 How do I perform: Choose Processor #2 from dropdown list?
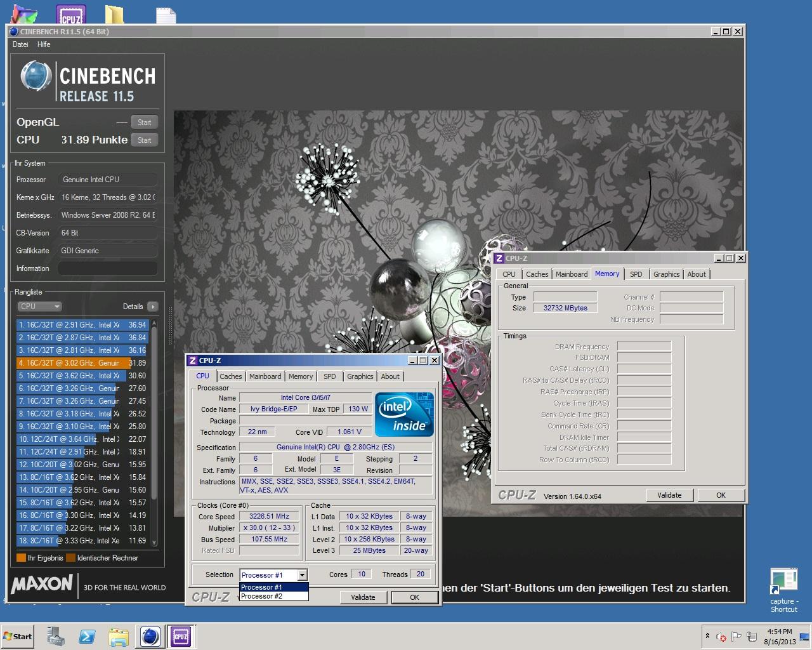pyautogui.click(x=273, y=596)
